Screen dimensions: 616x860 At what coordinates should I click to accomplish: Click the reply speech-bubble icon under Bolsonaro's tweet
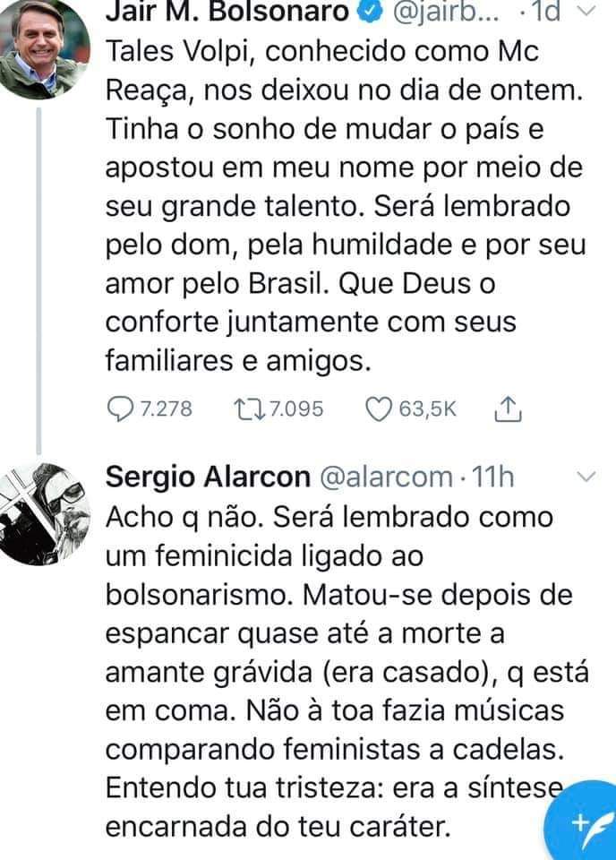pyautogui.click(x=119, y=408)
